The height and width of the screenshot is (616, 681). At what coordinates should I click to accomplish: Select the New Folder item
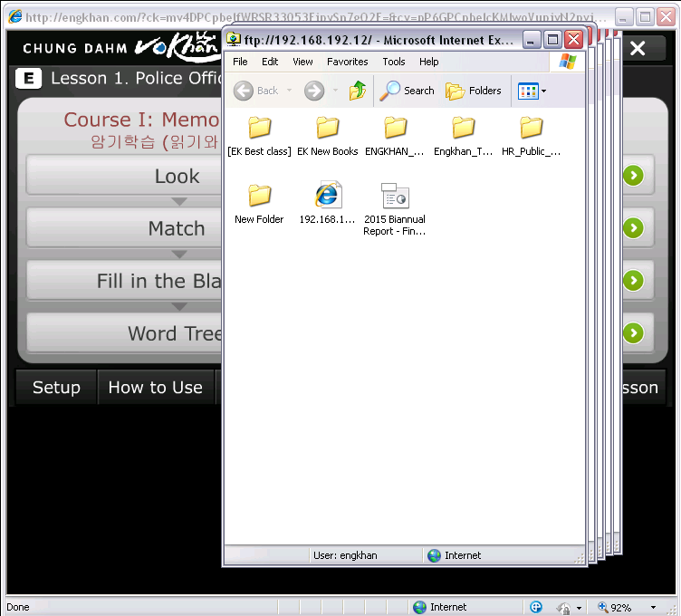point(259,203)
